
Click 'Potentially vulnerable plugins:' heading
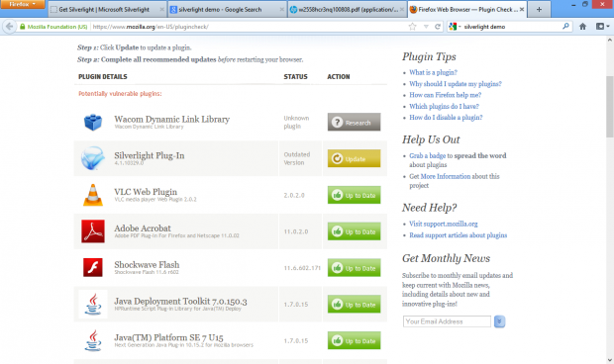click(120, 93)
